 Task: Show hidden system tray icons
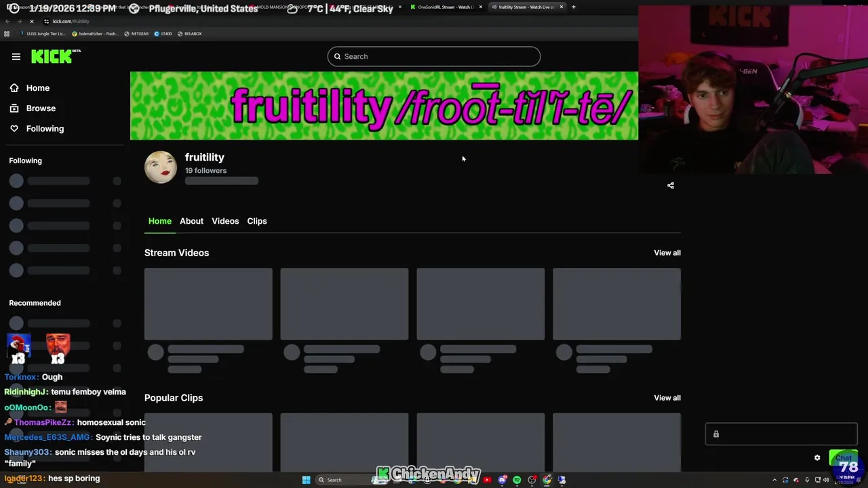pos(774,480)
